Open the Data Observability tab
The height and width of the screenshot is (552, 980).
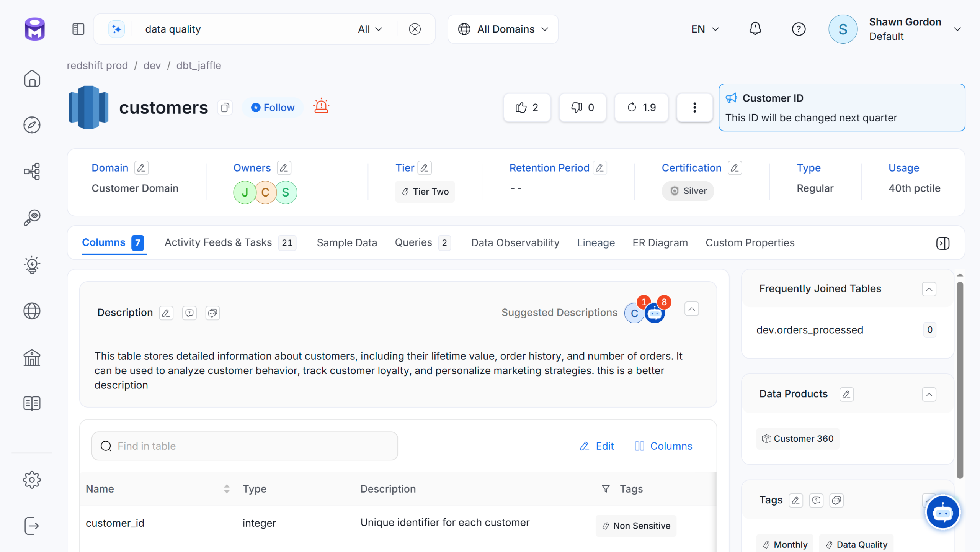[515, 243]
